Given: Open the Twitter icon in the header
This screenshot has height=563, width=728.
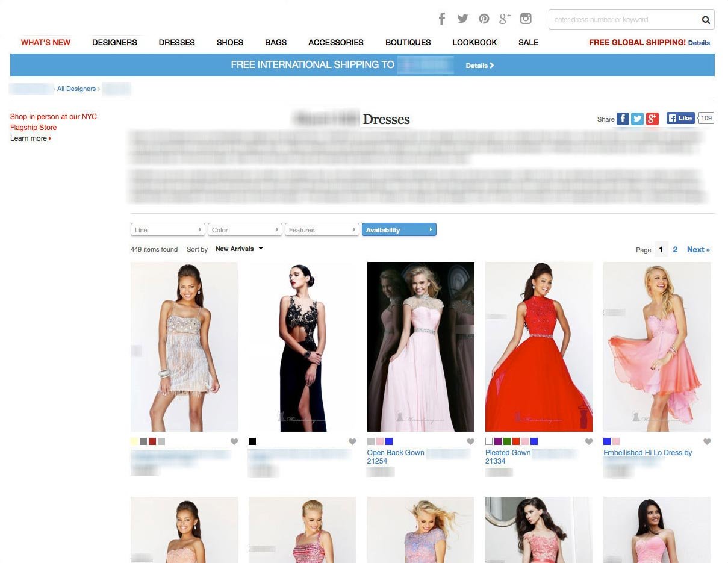Looking at the screenshot, I should tap(462, 19).
